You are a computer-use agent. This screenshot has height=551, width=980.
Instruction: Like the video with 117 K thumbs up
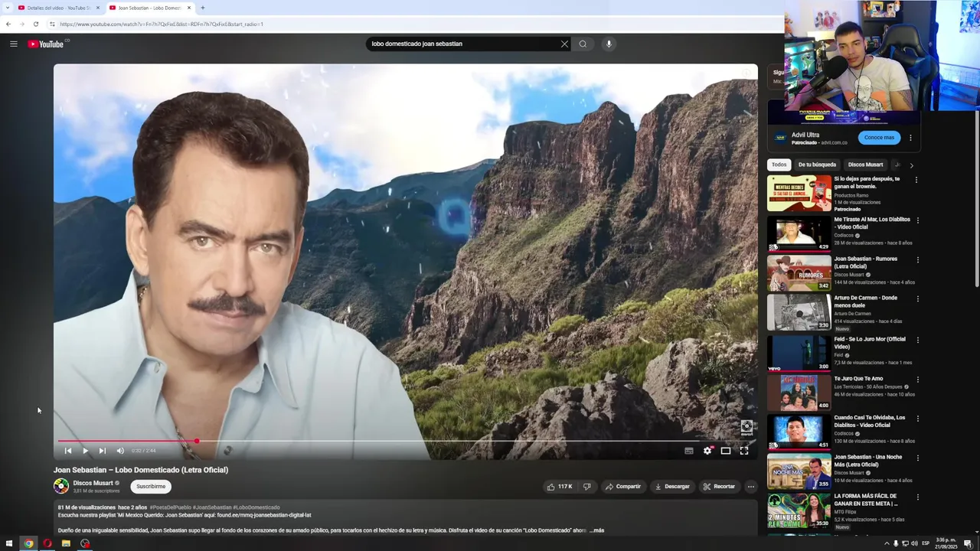[559, 487]
